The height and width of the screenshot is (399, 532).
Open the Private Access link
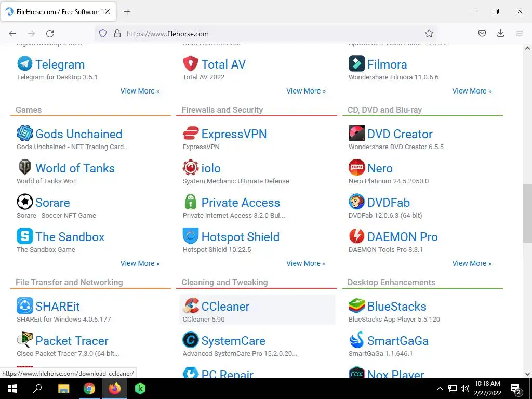tap(241, 203)
